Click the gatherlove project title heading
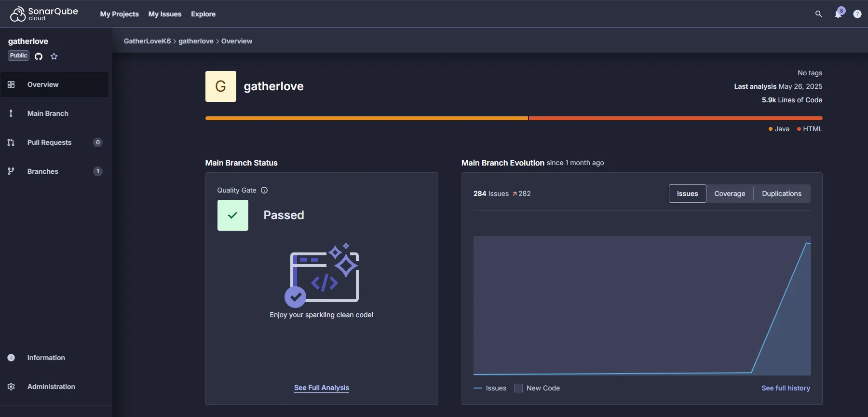 tap(273, 86)
